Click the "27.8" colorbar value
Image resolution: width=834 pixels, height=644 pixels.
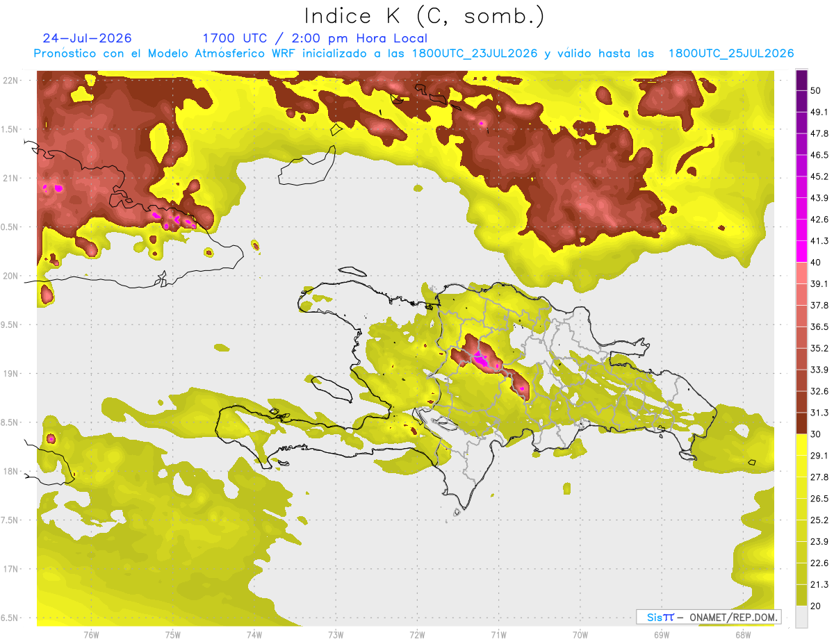(819, 477)
